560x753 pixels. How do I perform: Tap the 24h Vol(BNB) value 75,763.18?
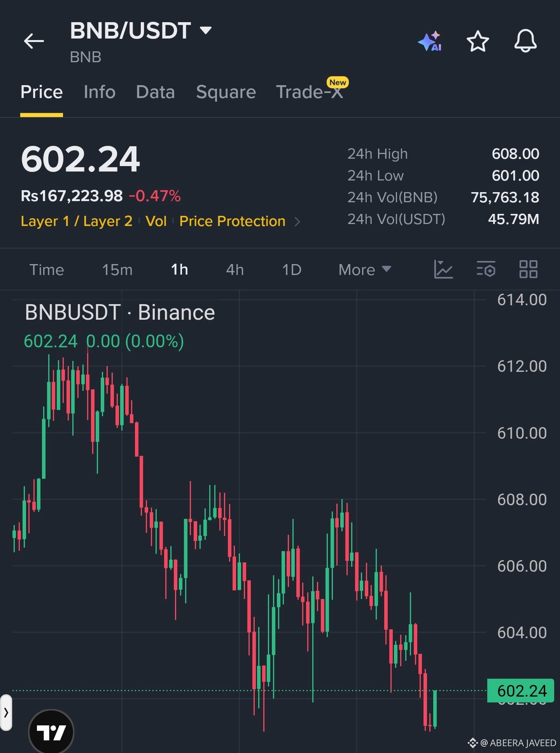(505, 197)
